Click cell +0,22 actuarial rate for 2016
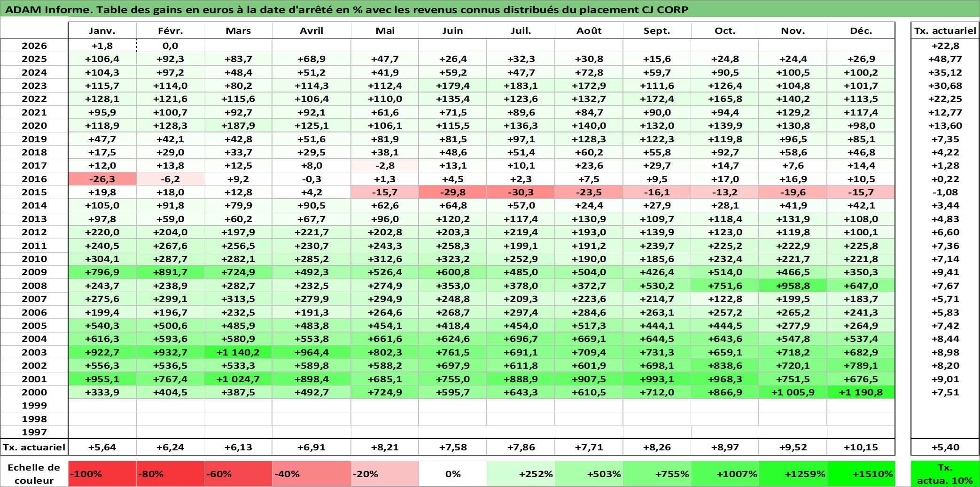Image resolution: width=980 pixels, height=487 pixels. click(x=945, y=179)
